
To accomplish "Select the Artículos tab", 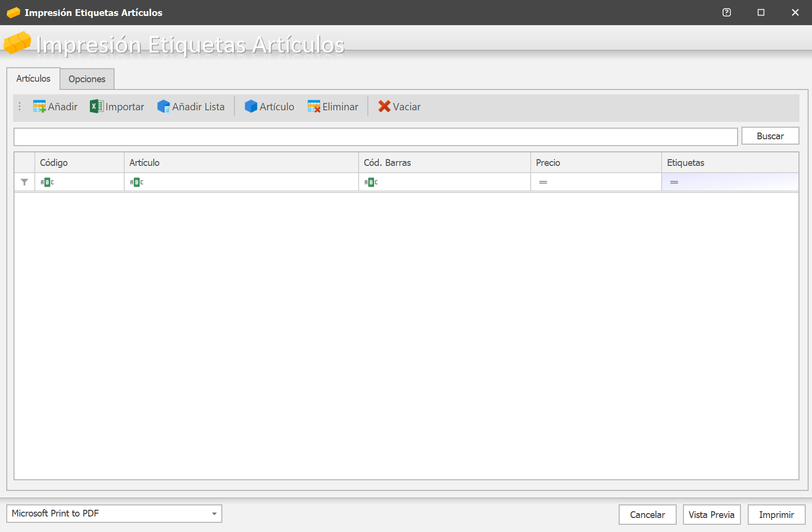I will coord(33,78).
